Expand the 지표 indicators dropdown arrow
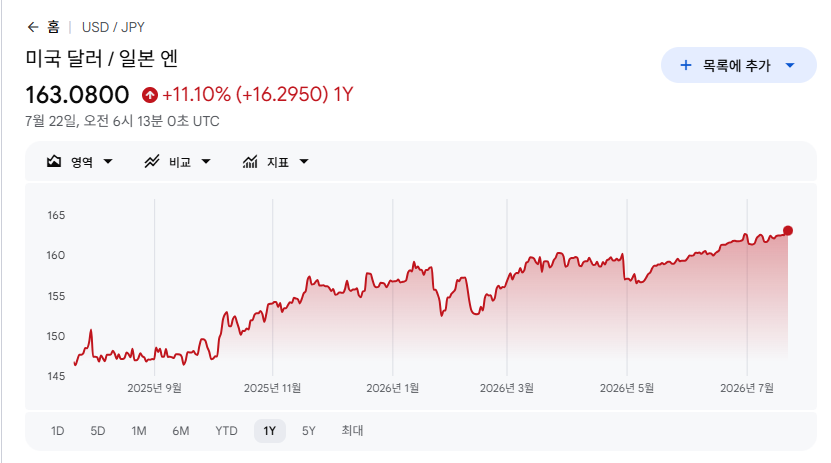831x463 pixels. tap(304, 162)
